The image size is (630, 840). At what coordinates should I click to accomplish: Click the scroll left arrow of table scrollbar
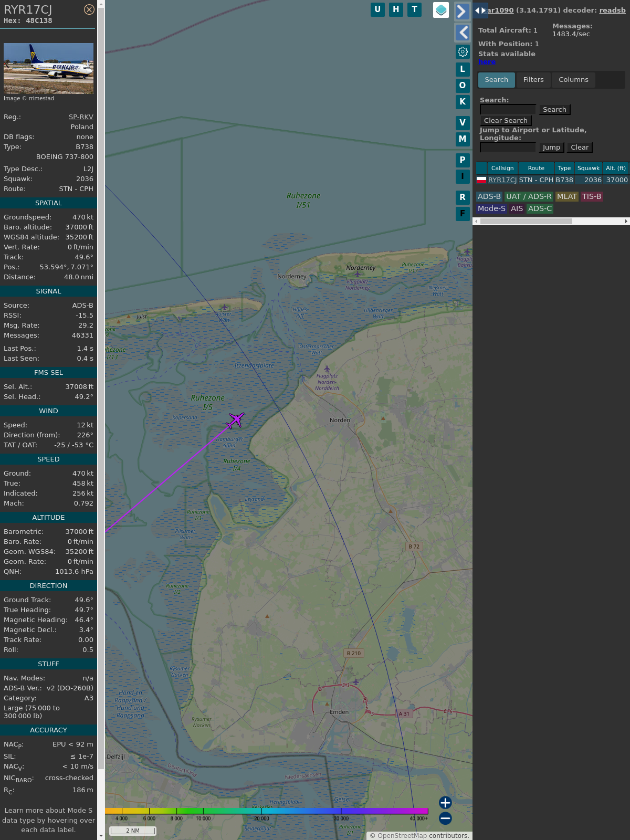[x=476, y=222]
